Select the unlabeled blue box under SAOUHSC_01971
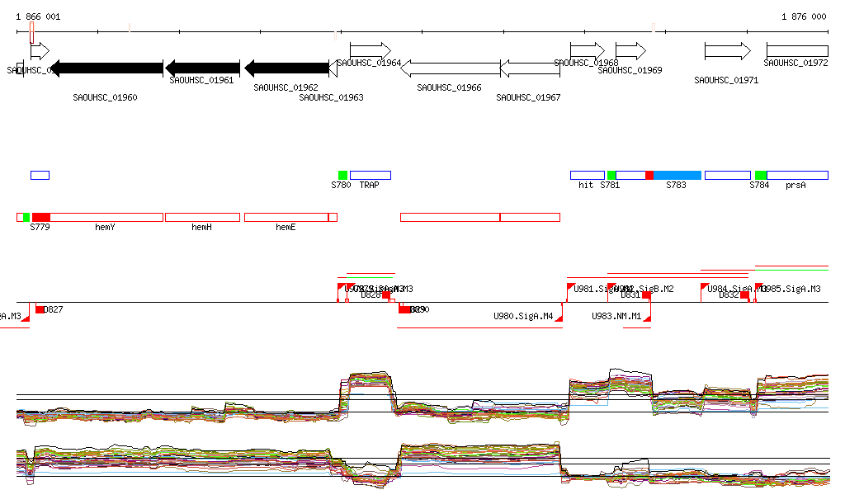This screenshot has width=845, height=504. [728, 175]
